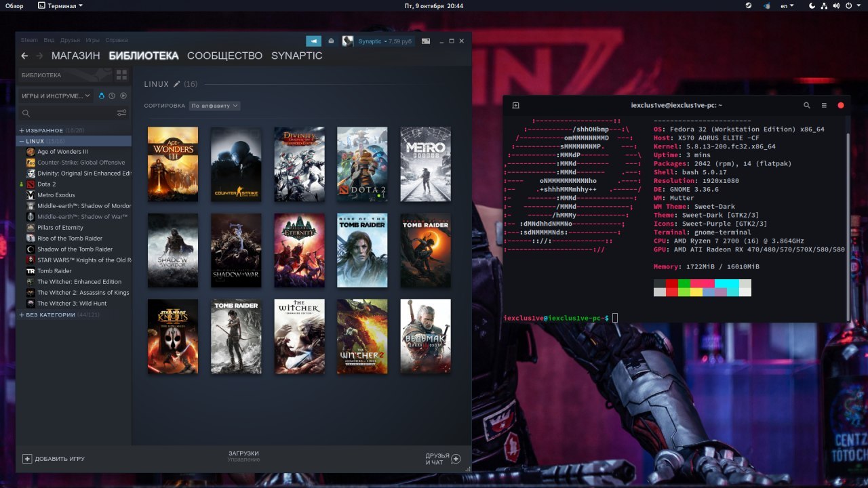Open a new tab in terminal
The width and height of the screenshot is (868, 488).
[x=515, y=105]
